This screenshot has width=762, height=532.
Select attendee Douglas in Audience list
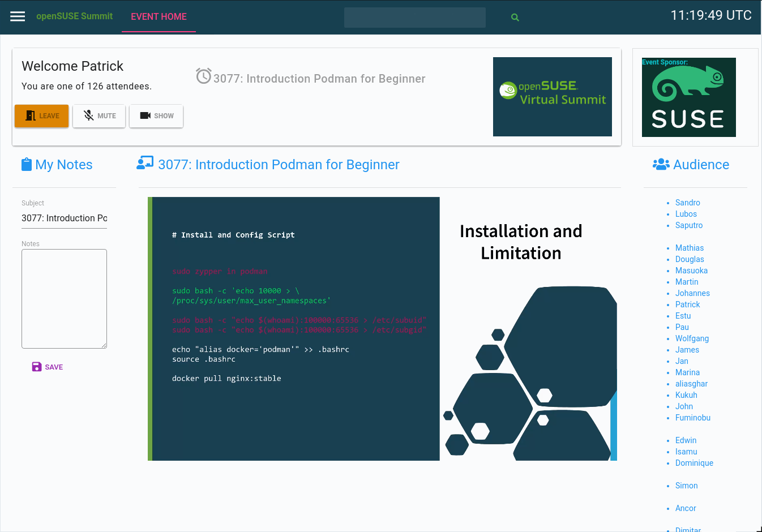click(x=690, y=259)
